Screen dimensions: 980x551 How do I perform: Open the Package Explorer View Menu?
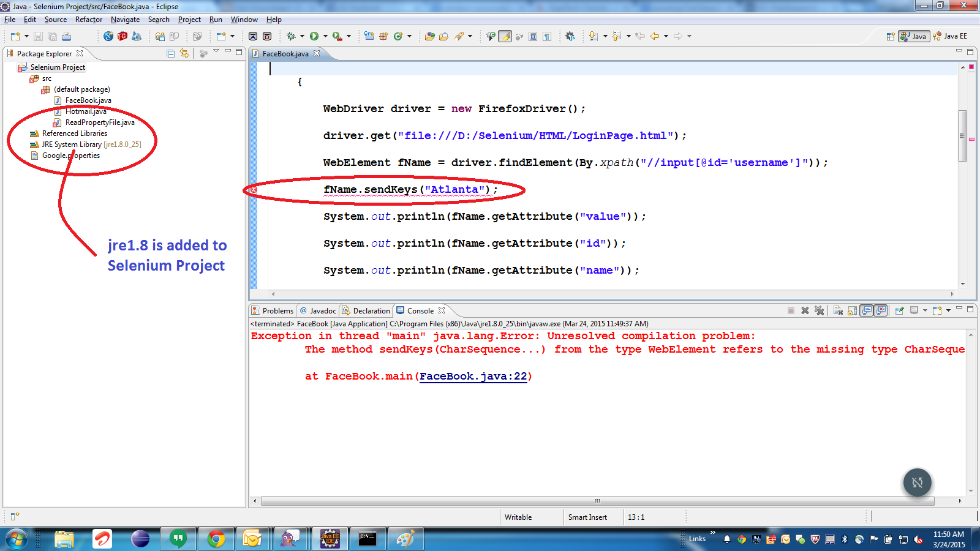coord(216,51)
